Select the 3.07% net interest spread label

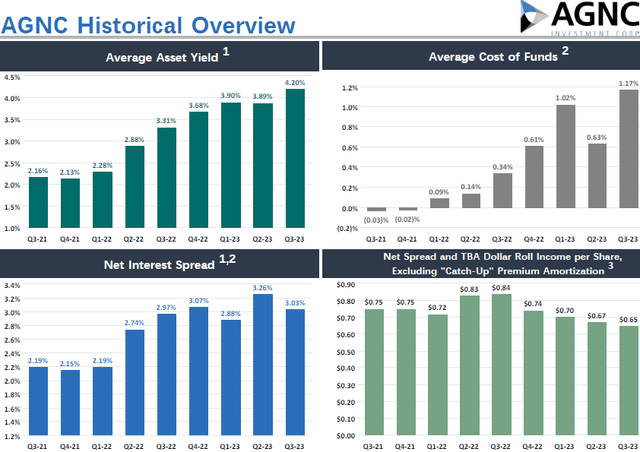pyautogui.click(x=198, y=301)
